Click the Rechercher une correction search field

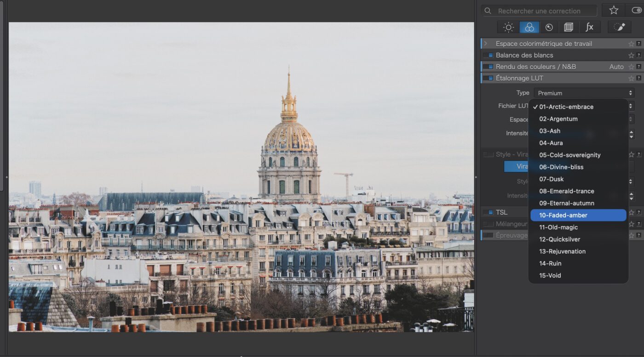539,11
